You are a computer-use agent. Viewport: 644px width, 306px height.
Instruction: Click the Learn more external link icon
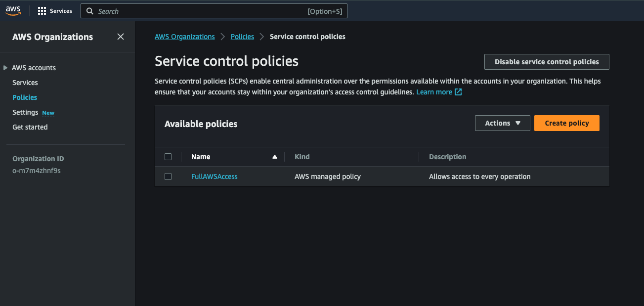(x=458, y=92)
